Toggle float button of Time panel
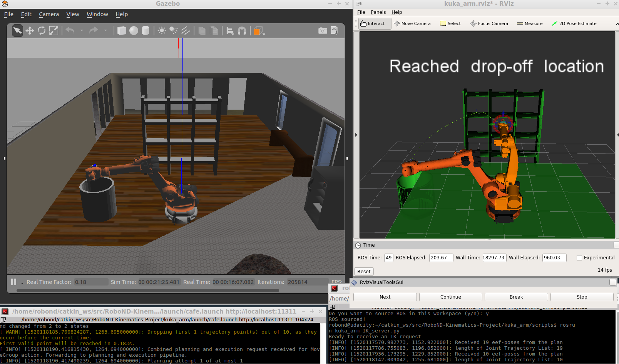The height and width of the screenshot is (364, 619). point(616,245)
